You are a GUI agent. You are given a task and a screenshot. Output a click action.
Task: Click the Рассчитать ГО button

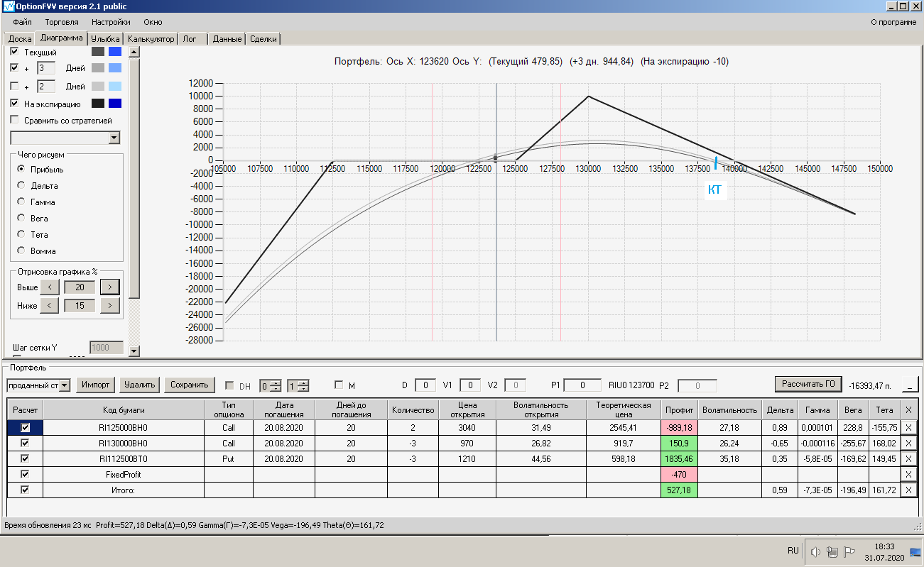point(808,385)
